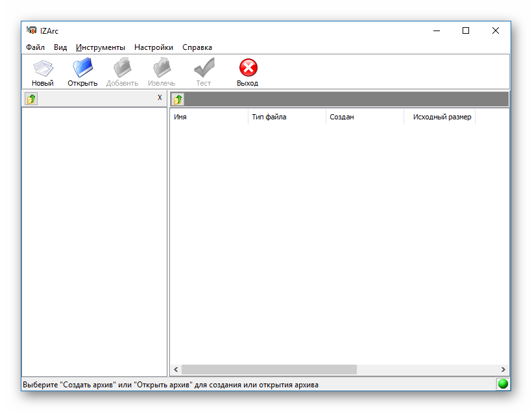
Task: Sort by the Имя column header
Action: (x=209, y=117)
